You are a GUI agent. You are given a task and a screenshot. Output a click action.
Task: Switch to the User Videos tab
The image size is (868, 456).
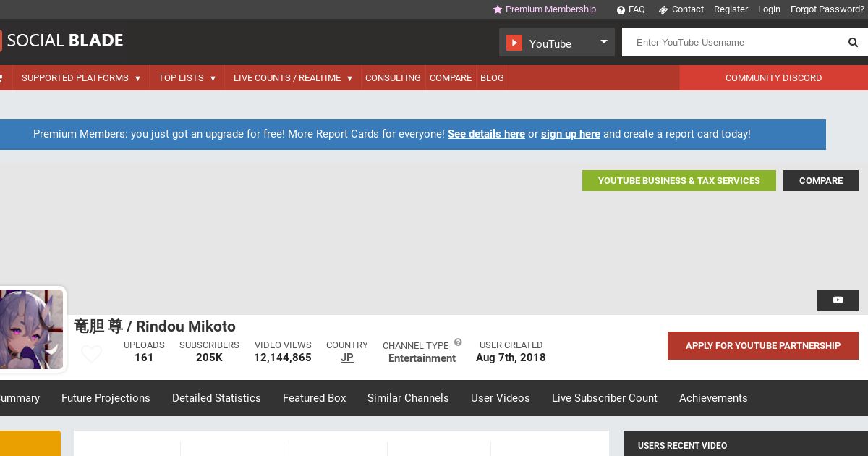(501, 398)
